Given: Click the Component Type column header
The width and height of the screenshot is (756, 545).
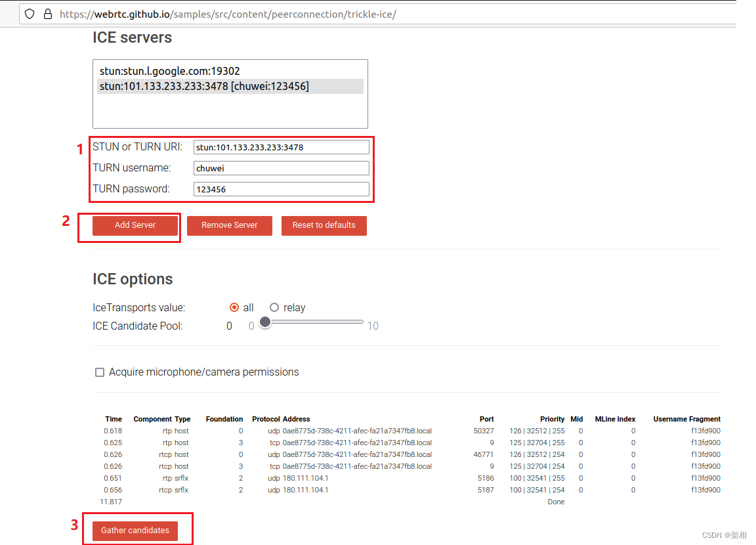Looking at the screenshot, I should [x=162, y=419].
